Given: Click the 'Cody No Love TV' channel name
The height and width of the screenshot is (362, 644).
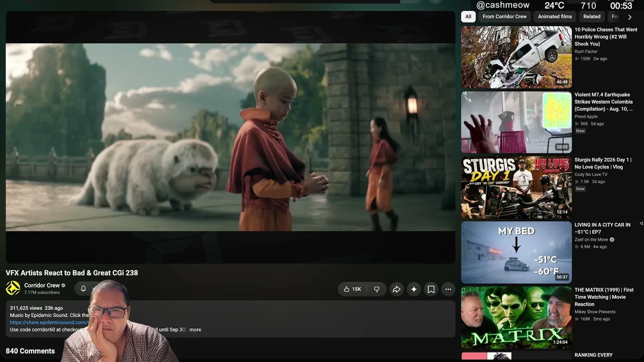Looking at the screenshot, I should click(591, 174).
